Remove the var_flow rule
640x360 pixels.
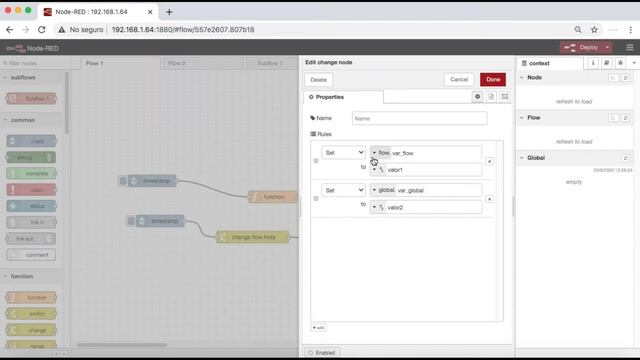(489, 162)
